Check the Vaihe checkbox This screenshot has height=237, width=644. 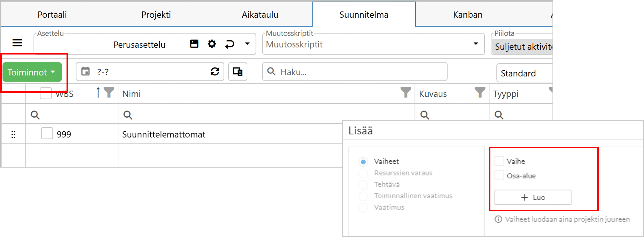[499, 161]
